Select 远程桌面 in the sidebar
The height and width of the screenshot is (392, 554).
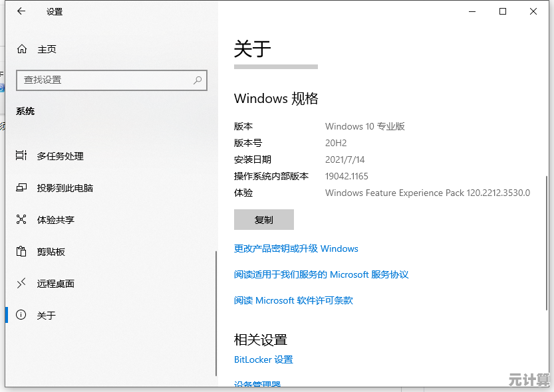click(55, 284)
